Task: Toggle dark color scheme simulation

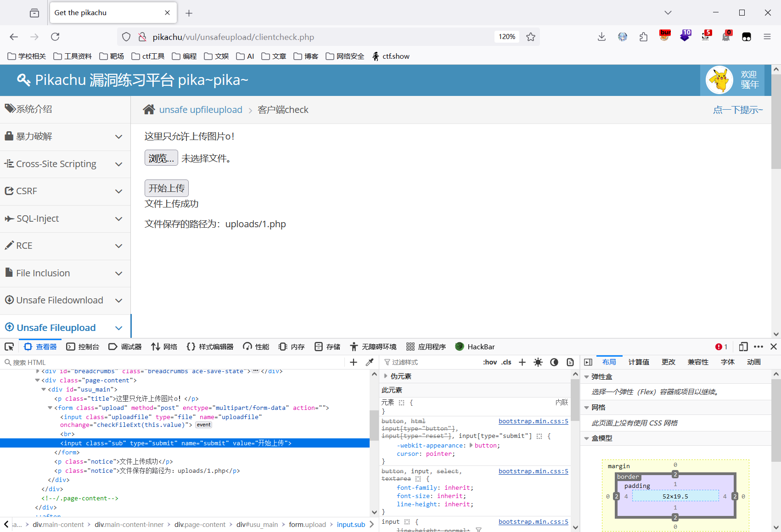Action: coord(554,362)
